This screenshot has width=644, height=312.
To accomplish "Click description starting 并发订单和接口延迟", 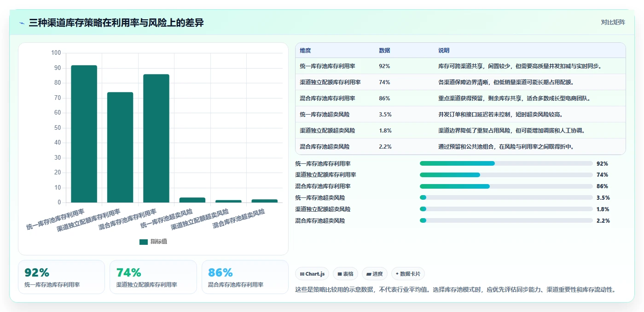I will (x=500, y=115).
